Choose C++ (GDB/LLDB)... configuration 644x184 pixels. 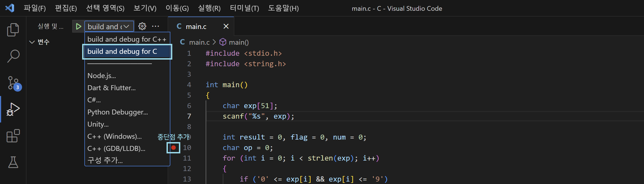coord(127,148)
